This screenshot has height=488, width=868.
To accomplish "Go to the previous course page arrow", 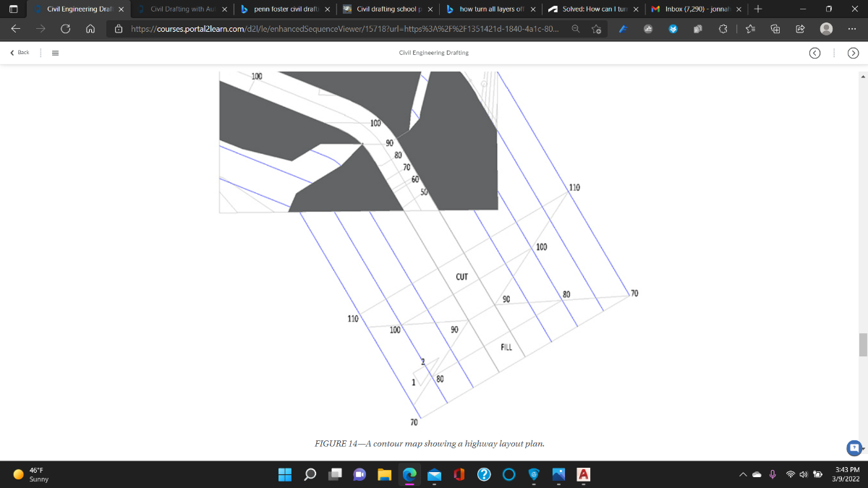I will coord(814,53).
